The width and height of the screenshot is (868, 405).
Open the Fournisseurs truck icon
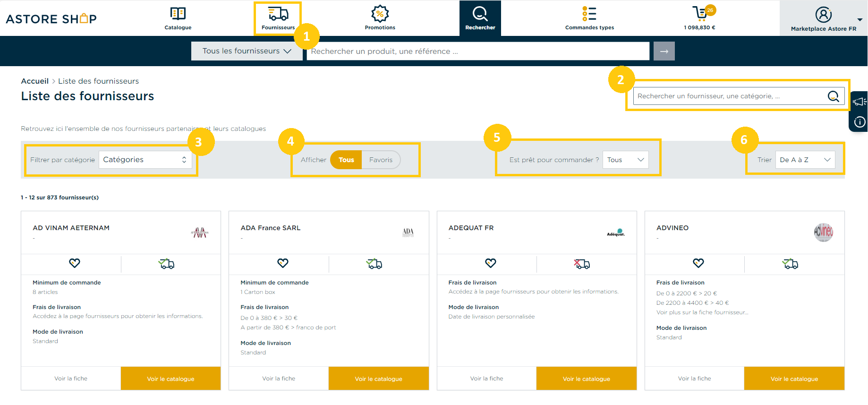click(x=278, y=14)
